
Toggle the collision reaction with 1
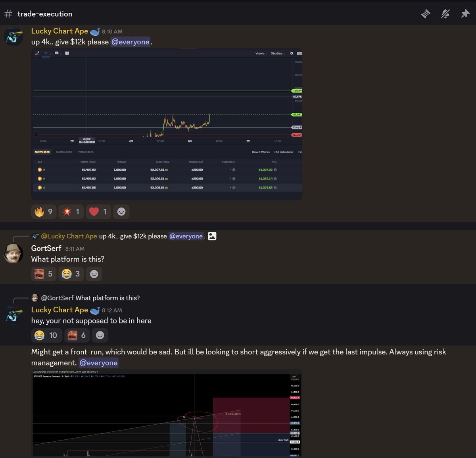(71, 212)
